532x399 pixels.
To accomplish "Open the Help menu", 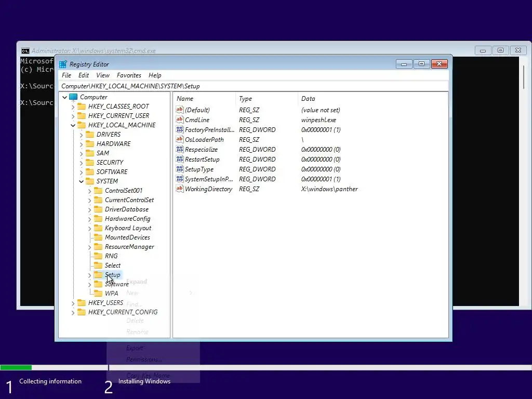I will tap(155, 75).
